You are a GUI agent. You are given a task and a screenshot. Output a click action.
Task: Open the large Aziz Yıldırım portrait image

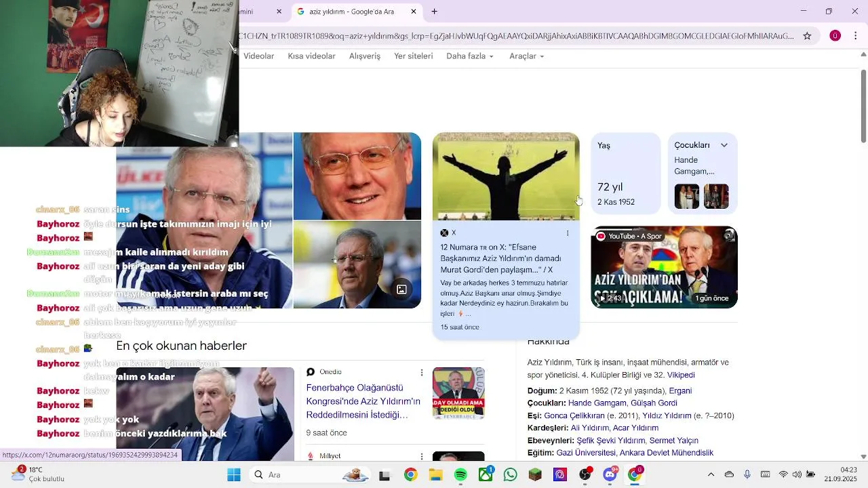click(204, 220)
